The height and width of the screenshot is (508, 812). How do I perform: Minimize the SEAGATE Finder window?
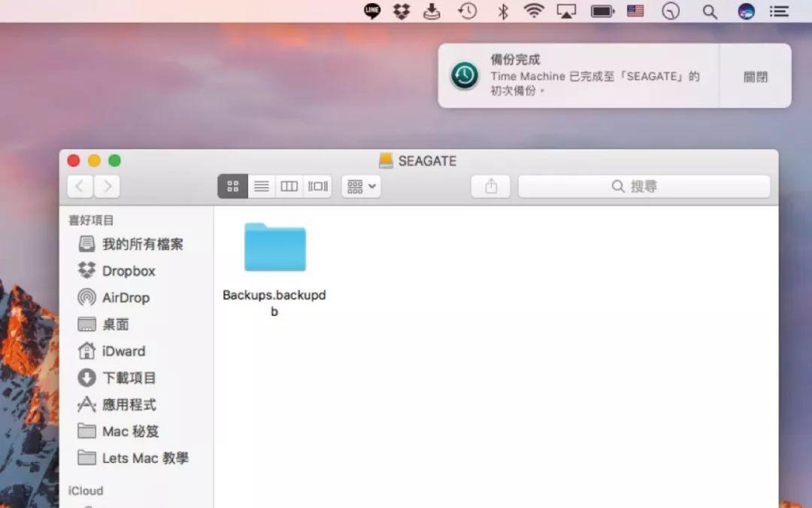pyautogui.click(x=94, y=161)
